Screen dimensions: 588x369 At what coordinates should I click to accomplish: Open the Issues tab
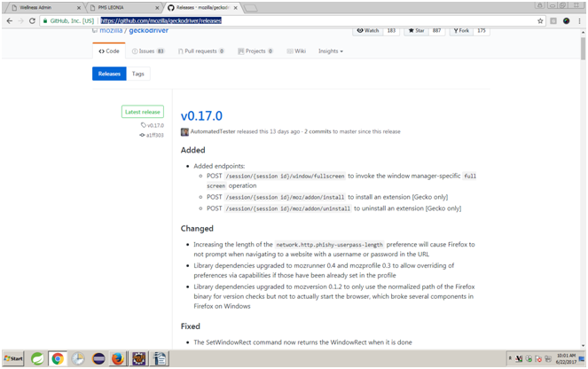(x=148, y=51)
